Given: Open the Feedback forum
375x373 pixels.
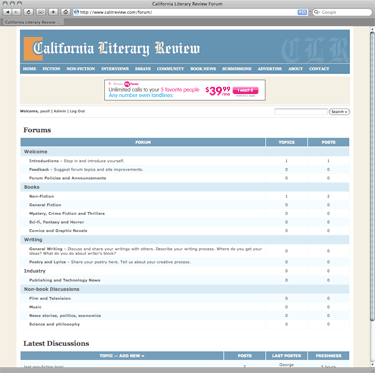Looking at the screenshot, I should (x=39, y=169).
